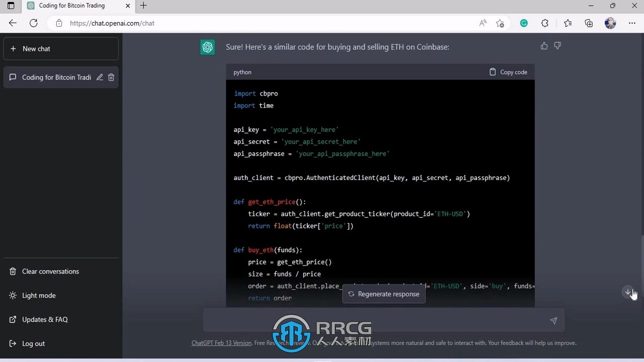
Task: Open browser settings and more menu
Action: tap(632, 23)
